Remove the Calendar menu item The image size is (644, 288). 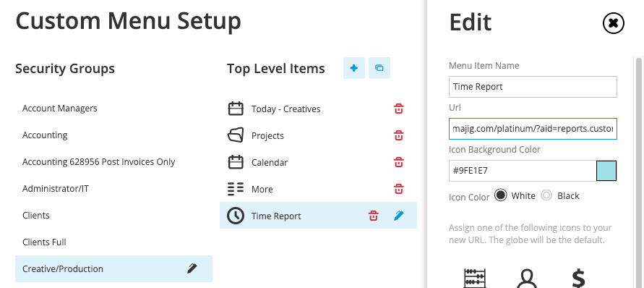coord(398,162)
